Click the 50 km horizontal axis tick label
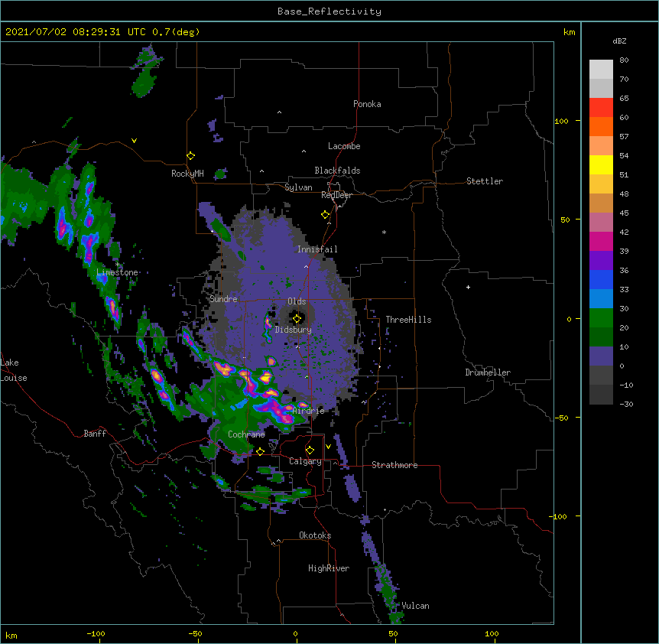 point(393,633)
